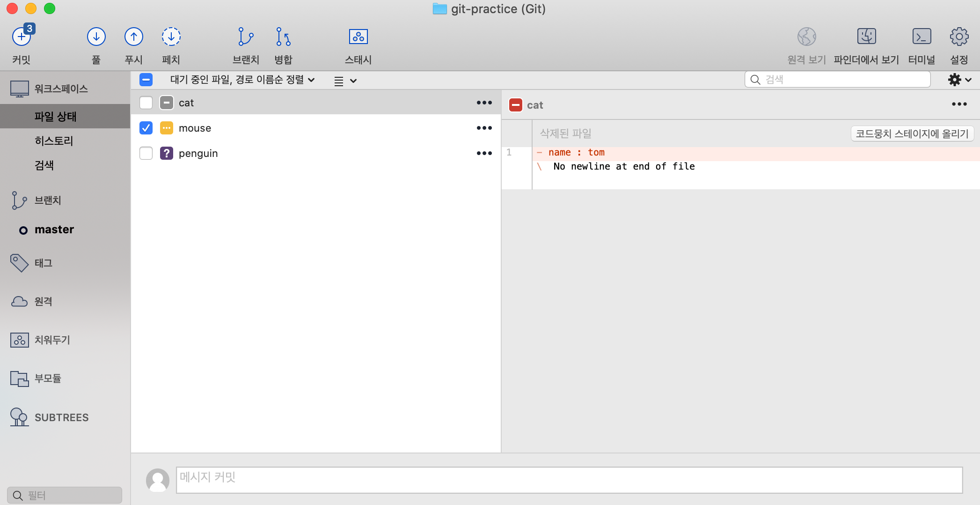Image resolution: width=980 pixels, height=505 pixels.
Task: Open the 브랜치 (Branch) toolbar tool
Action: [246, 37]
